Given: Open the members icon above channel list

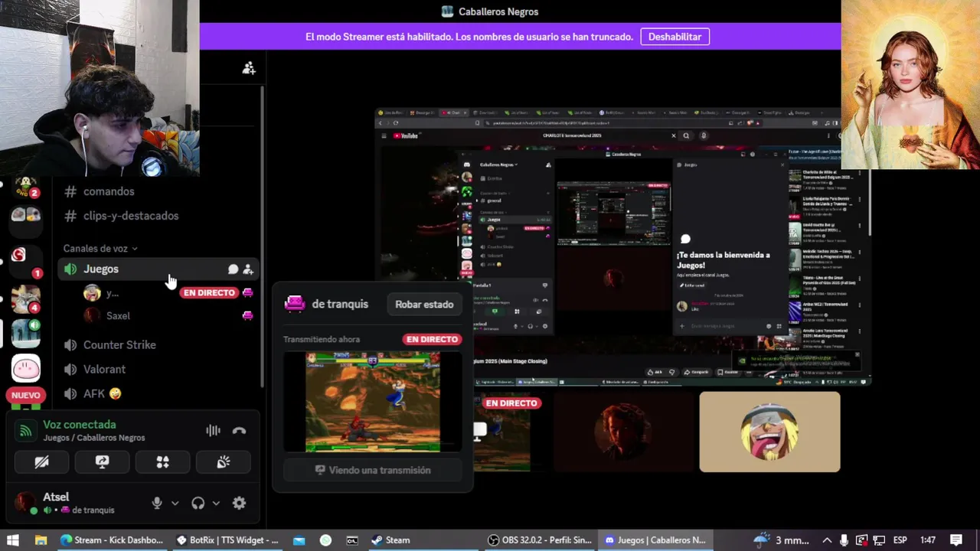Looking at the screenshot, I should pyautogui.click(x=248, y=68).
